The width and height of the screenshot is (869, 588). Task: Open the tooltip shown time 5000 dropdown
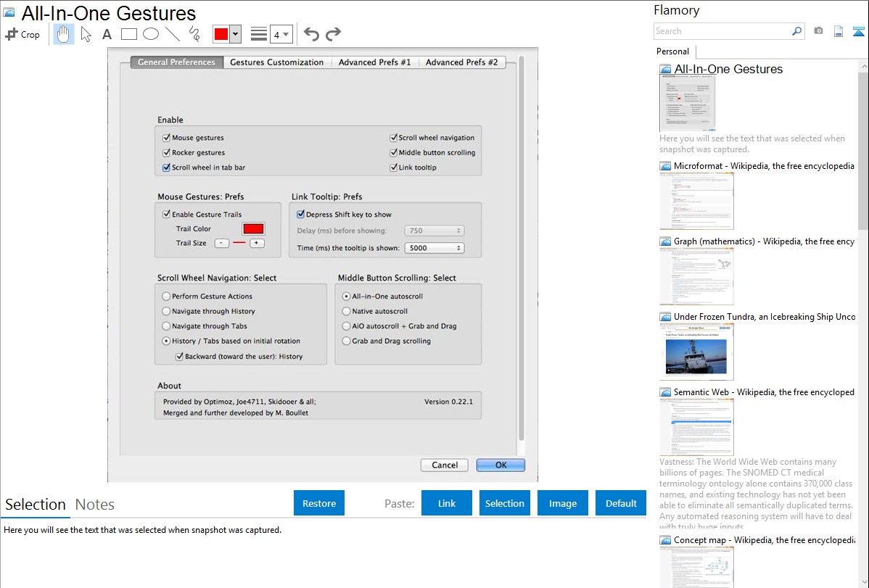[434, 248]
